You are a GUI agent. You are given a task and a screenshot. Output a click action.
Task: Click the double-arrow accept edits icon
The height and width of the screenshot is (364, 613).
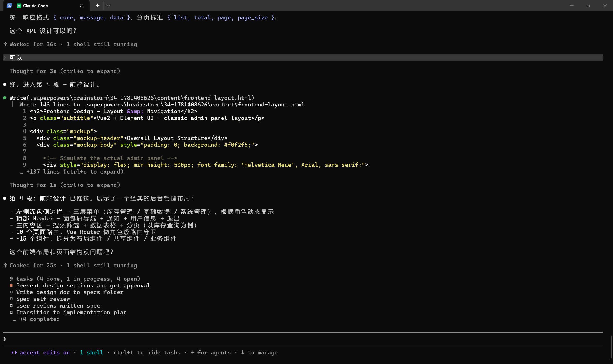point(14,353)
